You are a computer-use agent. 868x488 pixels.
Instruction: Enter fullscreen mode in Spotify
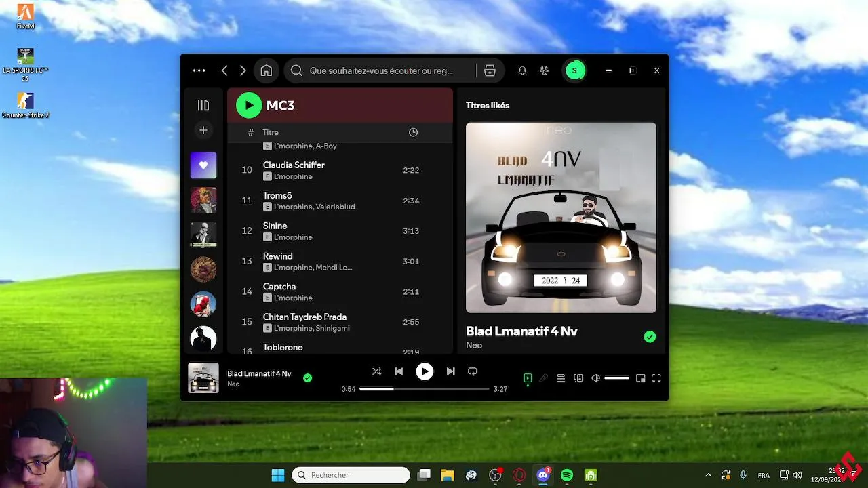click(656, 378)
